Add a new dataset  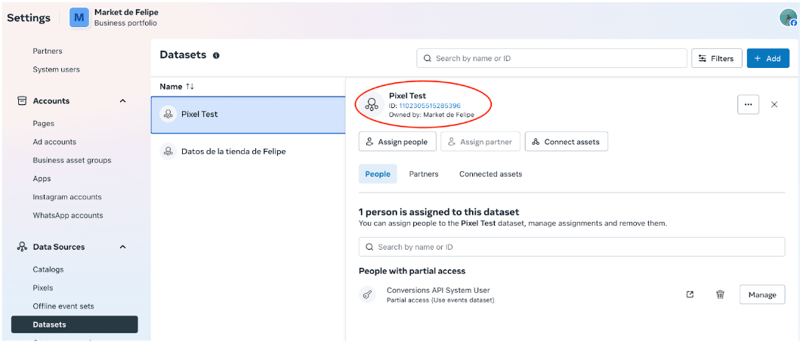(768, 58)
